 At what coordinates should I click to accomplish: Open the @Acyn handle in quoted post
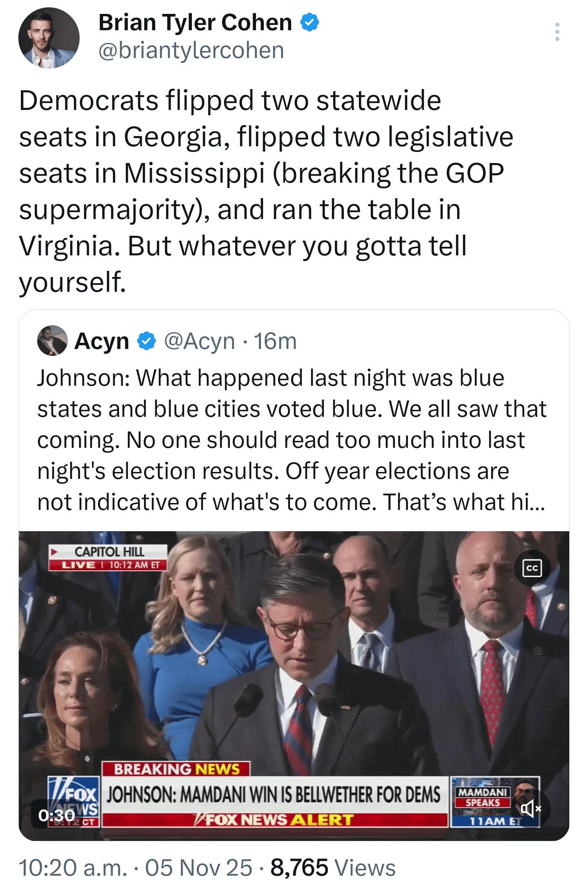[199, 341]
